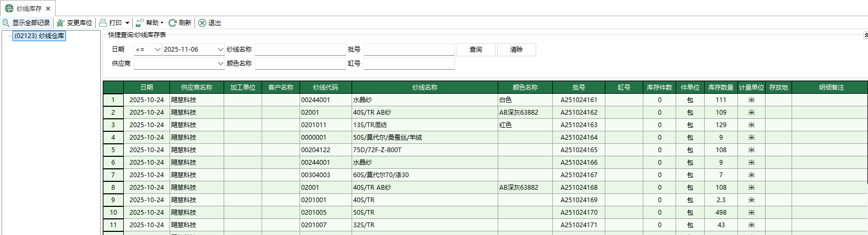Screen dimensions: 868x235
Task: Open the 打印 dropdown arrow
Action: pyautogui.click(x=127, y=23)
